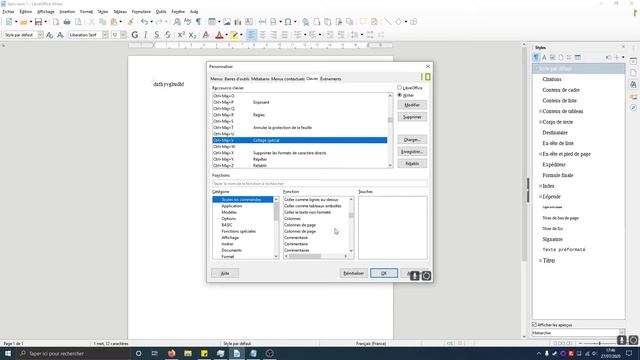Click the Fonction list horizontal scrollbar

316,256
